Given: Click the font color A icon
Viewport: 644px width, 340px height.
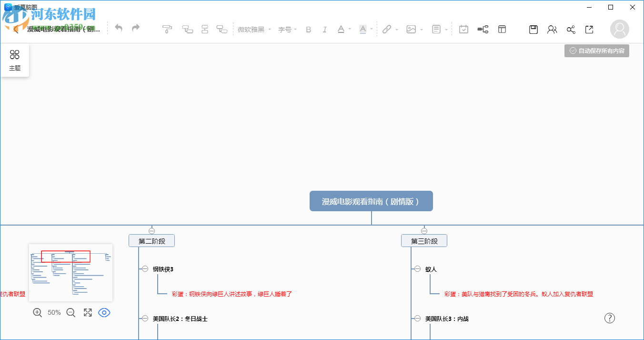Looking at the screenshot, I should point(341,30).
